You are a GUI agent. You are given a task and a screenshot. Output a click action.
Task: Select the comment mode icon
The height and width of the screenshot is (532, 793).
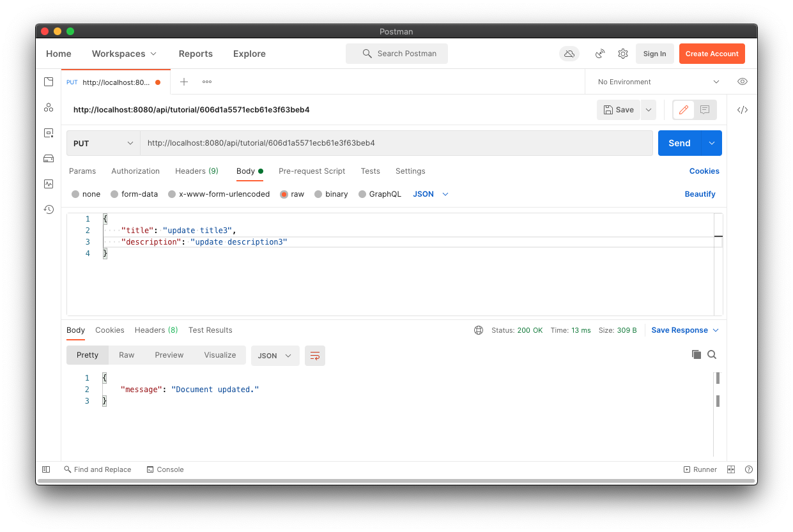click(705, 110)
